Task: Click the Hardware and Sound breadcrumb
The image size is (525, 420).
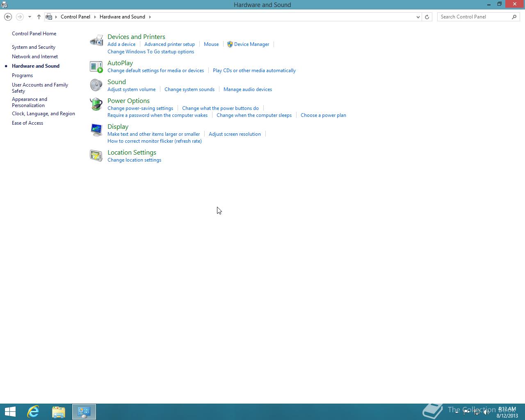Action: click(122, 17)
